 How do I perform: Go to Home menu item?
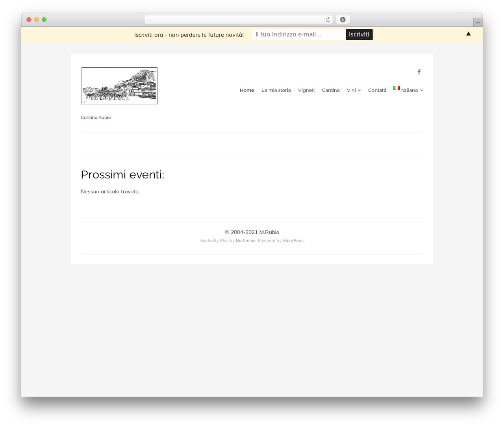point(247,90)
